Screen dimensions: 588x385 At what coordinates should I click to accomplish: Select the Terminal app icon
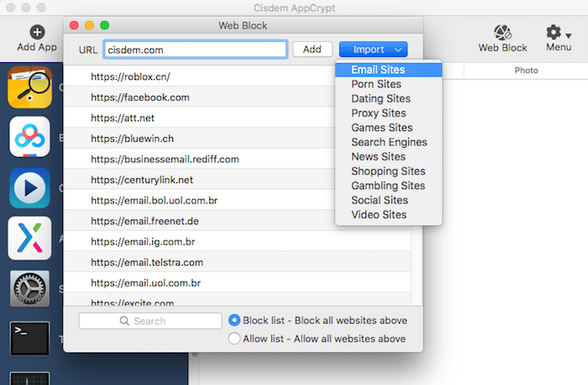[30, 339]
